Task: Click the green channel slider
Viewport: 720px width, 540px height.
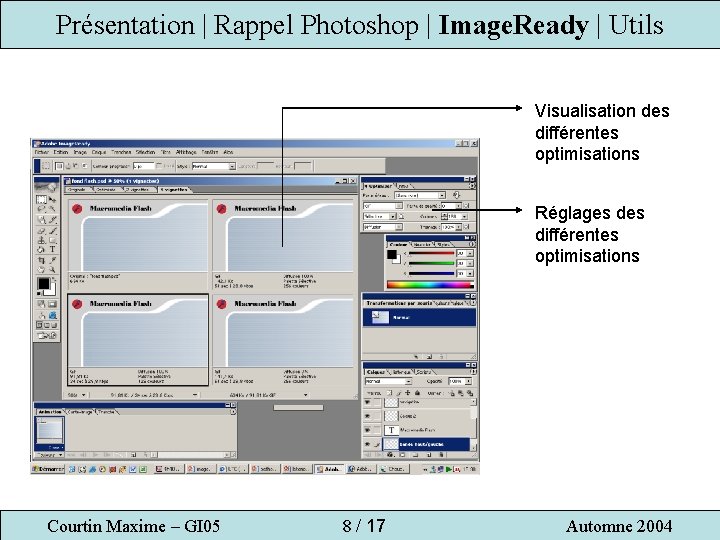Action: pos(431,264)
